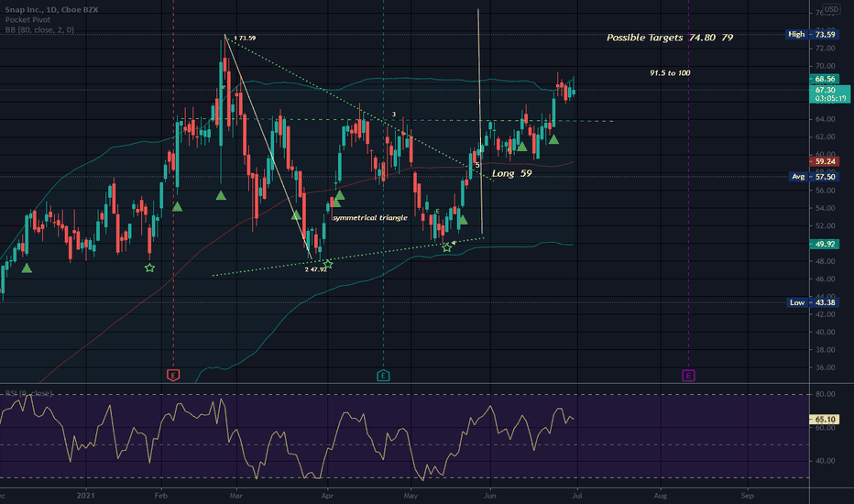Image resolution: width=854 pixels, height=504 pixels.
Task: Click the teal earnings E marker
Action: [x=383, y=375]
